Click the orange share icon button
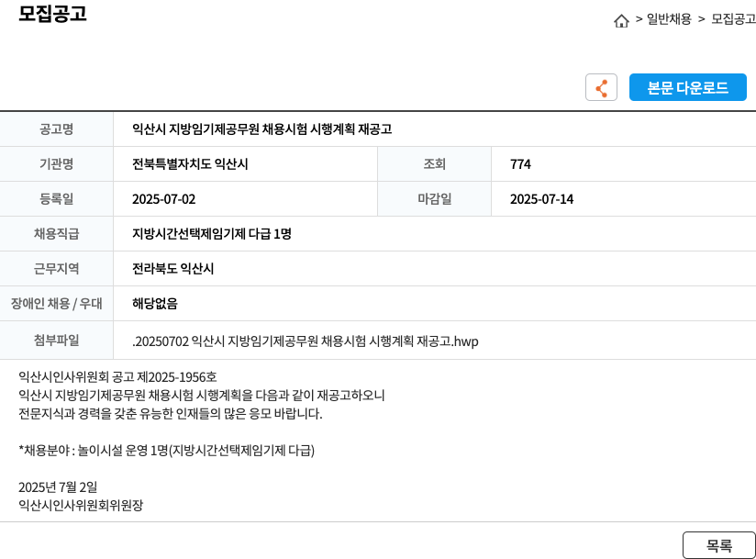 coord(601,87)
